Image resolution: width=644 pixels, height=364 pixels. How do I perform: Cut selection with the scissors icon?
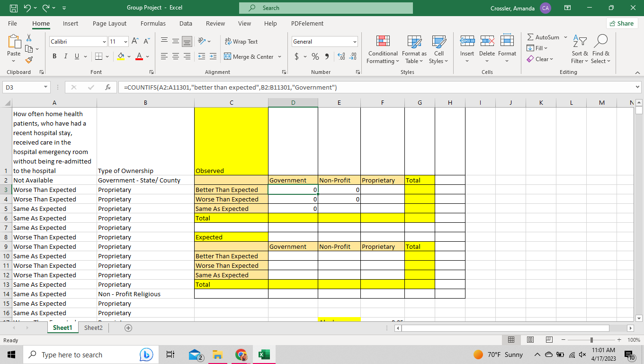29,37
